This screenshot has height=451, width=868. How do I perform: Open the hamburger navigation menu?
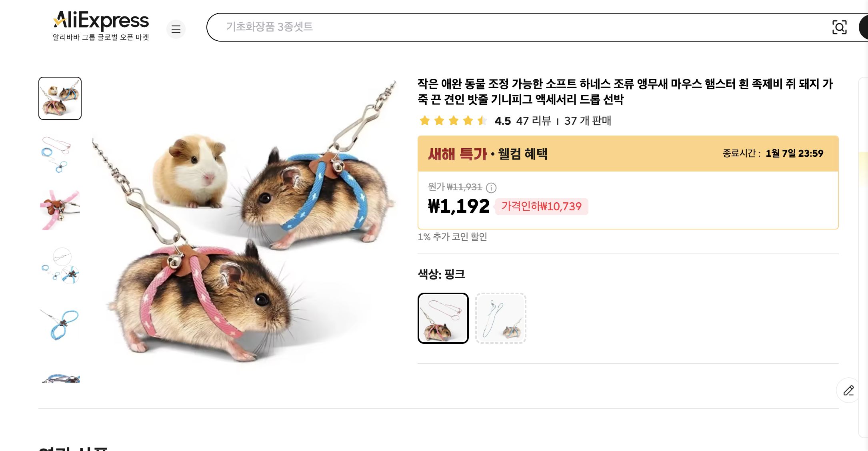(176, 29)
